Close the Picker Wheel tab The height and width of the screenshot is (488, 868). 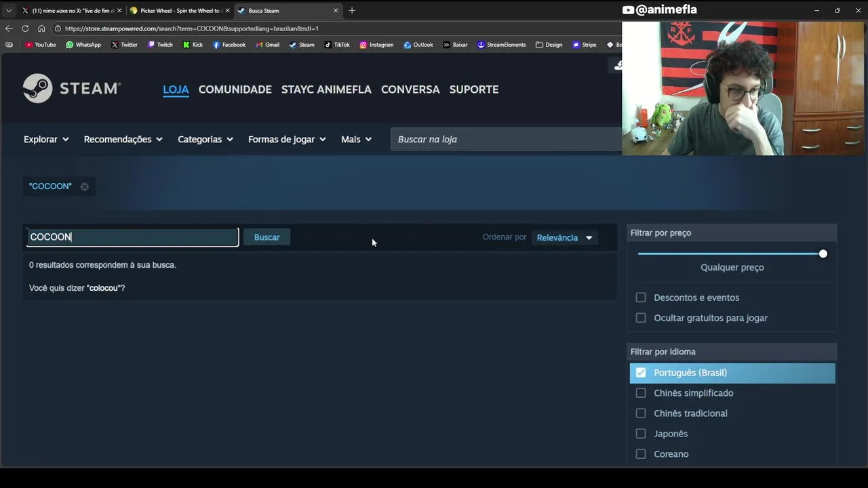click(227, 10)
